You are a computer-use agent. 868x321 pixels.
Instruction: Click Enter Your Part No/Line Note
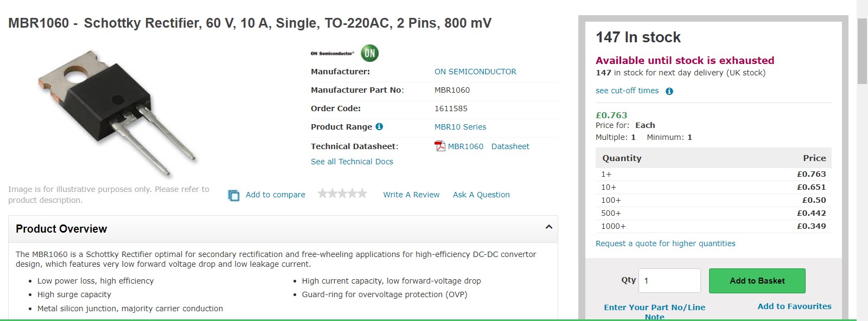point(655,312)
